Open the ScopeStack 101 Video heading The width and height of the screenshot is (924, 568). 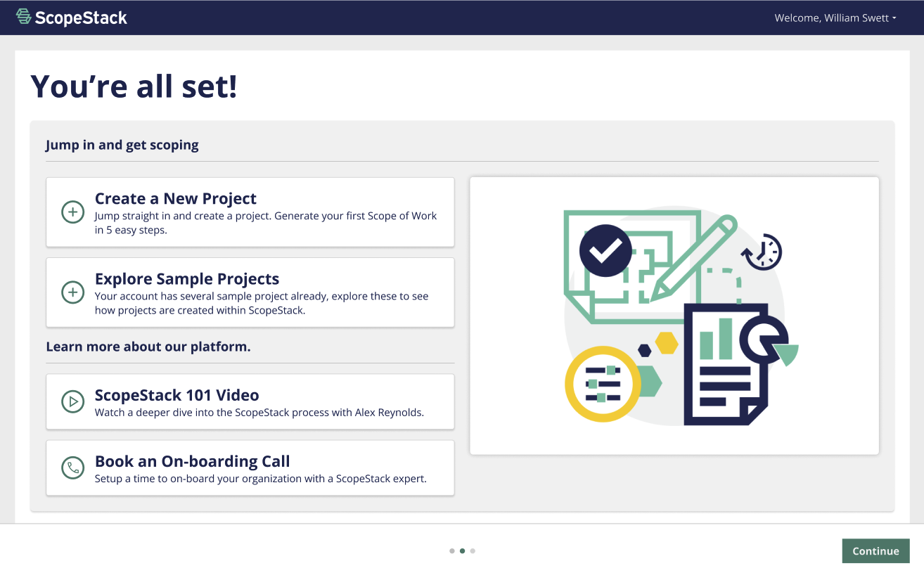pos(177,395)
